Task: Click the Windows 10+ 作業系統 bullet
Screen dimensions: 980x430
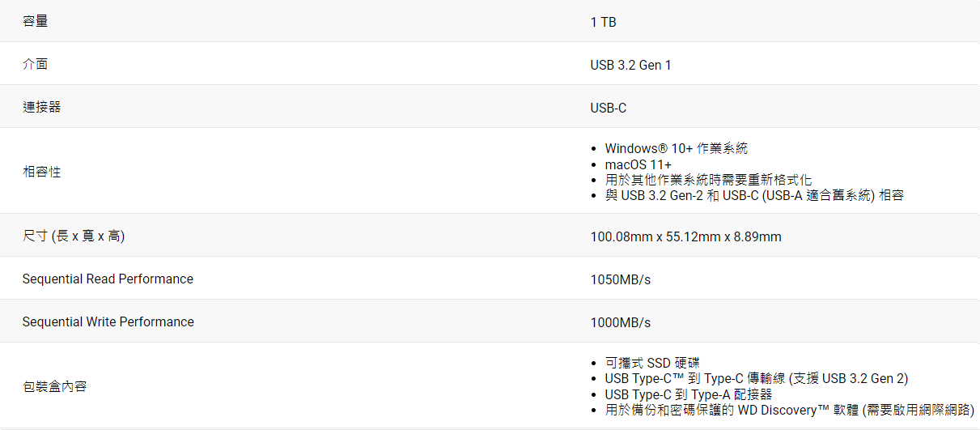Action: pos(676,148)
